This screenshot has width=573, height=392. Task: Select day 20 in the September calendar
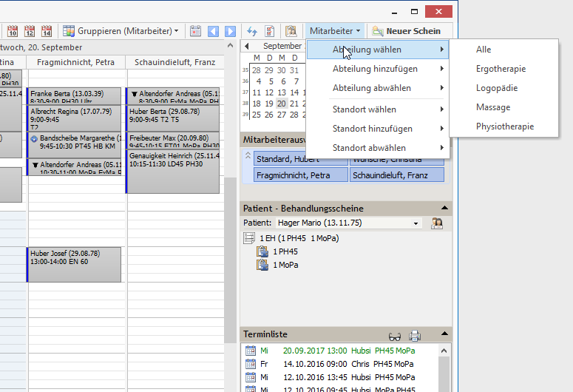click(282, 104)
